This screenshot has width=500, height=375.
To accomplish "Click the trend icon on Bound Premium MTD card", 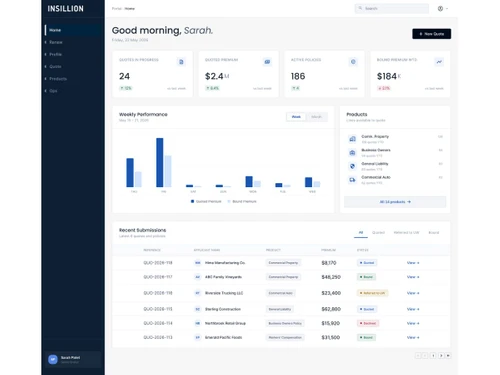I will [439, 62].
